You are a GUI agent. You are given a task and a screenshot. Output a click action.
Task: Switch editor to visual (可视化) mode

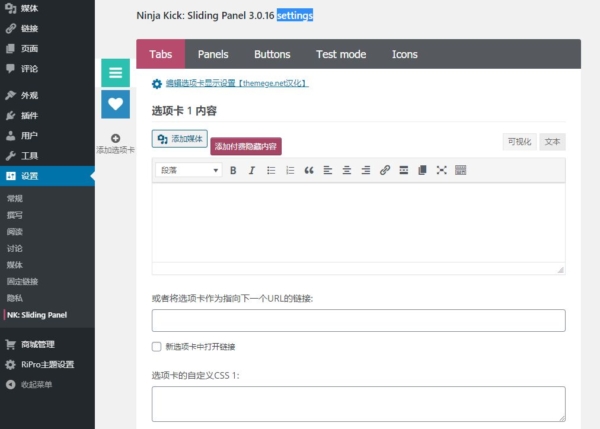click(520, 142)
